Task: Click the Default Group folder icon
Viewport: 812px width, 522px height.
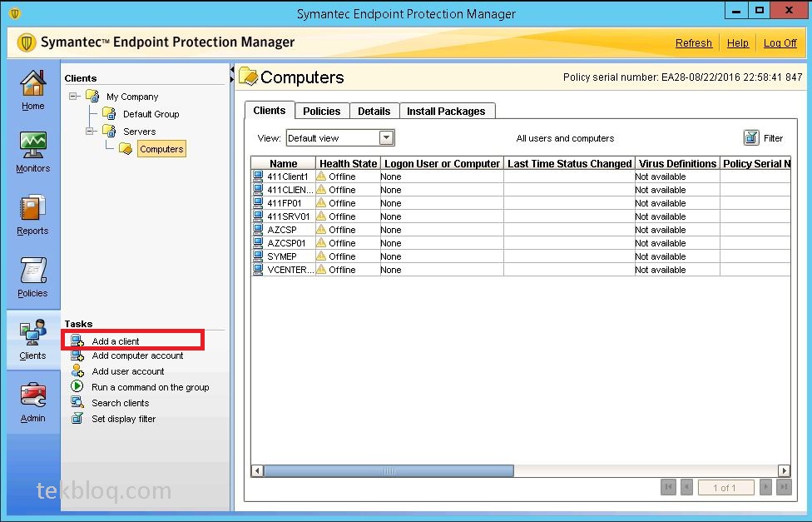Action: [x=109, y=113]
